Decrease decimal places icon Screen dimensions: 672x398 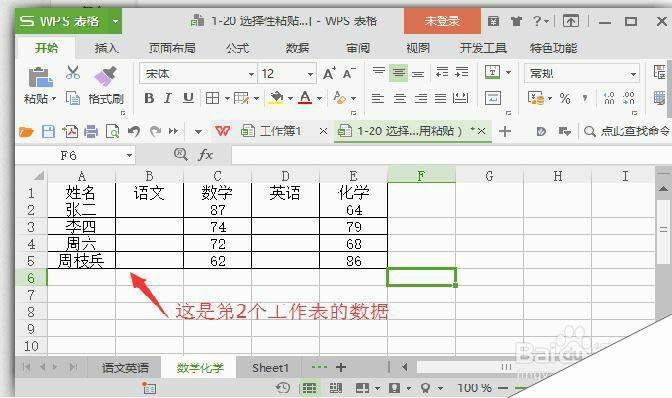point(629,99)
